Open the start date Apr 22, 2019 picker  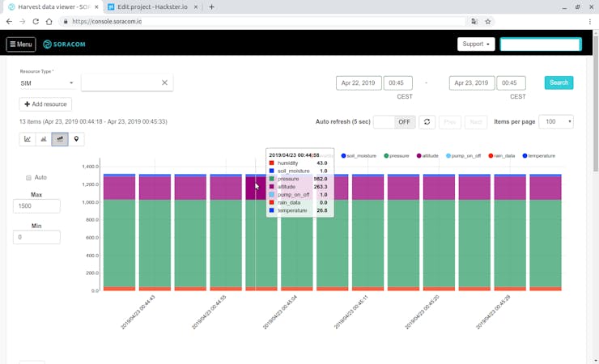pos(359,83)
